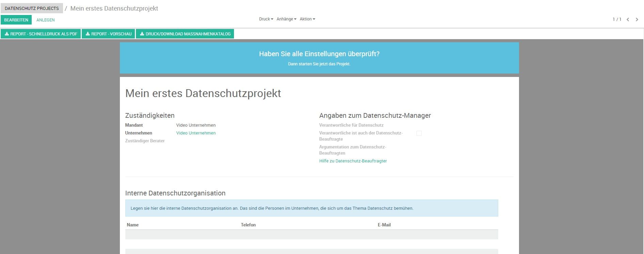Navigate to Datenschutz Projects breadcrumb

click(32, 9)
